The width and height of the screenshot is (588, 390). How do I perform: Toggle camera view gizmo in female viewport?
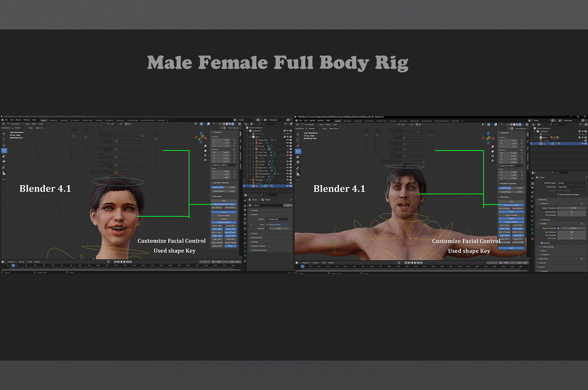[x=205, y=155]
